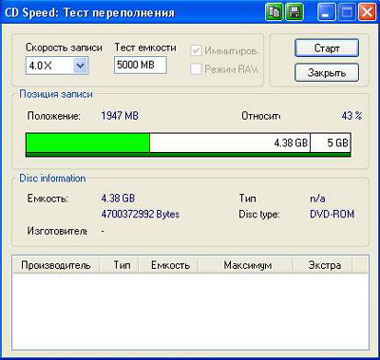Image resolution: width=380 pixels, height=360 pixels.
Task: Sort by Максимум column header
Action: coord(247,265)
